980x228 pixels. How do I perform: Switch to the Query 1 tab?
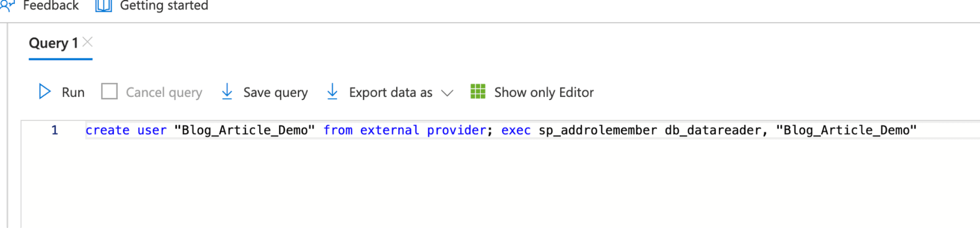tap(53, 43)
